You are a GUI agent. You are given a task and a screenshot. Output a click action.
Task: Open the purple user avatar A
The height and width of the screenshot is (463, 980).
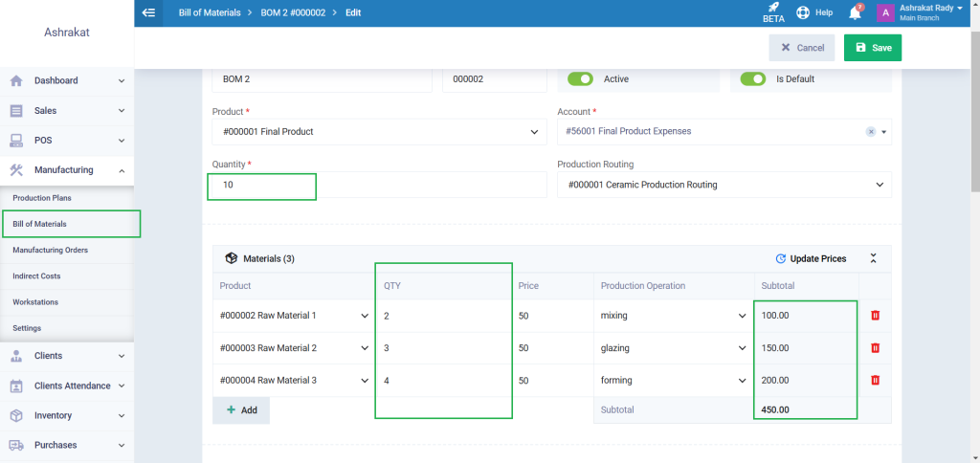(885, 13)
